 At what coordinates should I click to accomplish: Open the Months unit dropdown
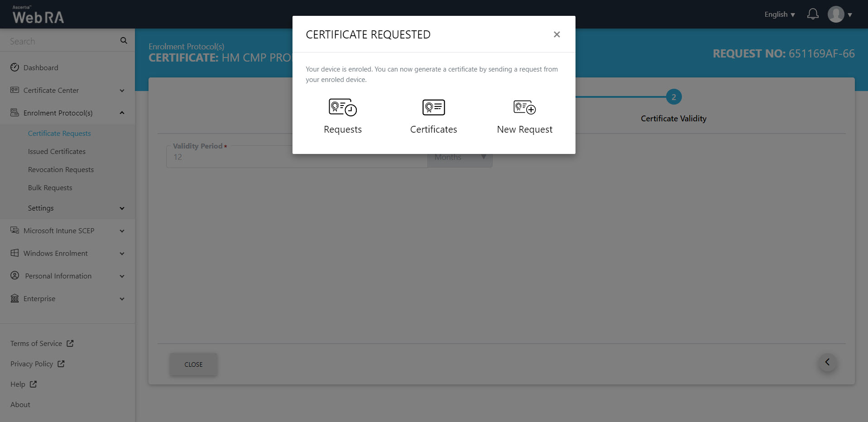460,157
